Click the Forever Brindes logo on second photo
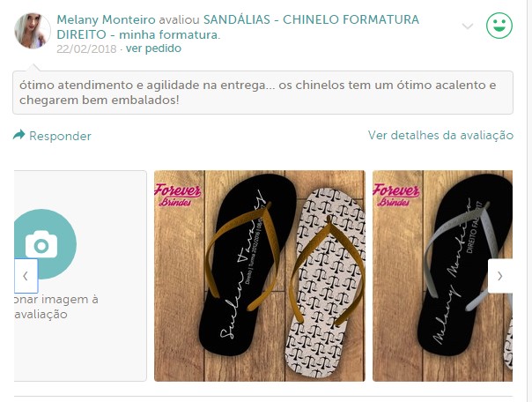 (396, 195)
